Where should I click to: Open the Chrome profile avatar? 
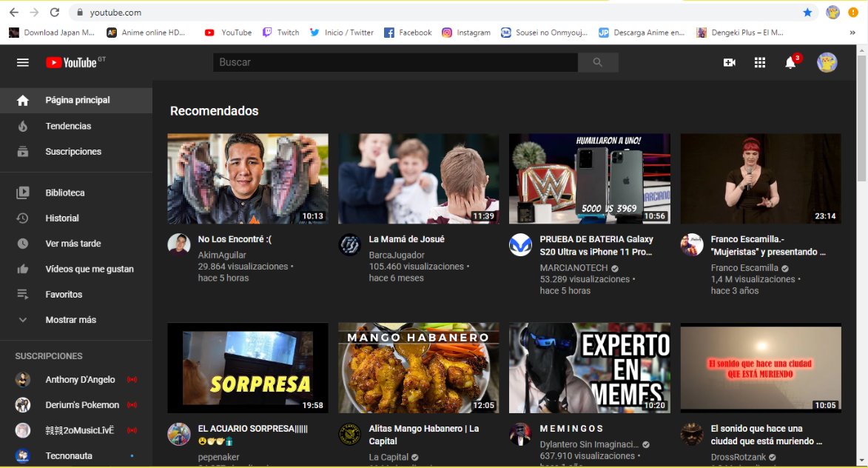click(832, 12)
